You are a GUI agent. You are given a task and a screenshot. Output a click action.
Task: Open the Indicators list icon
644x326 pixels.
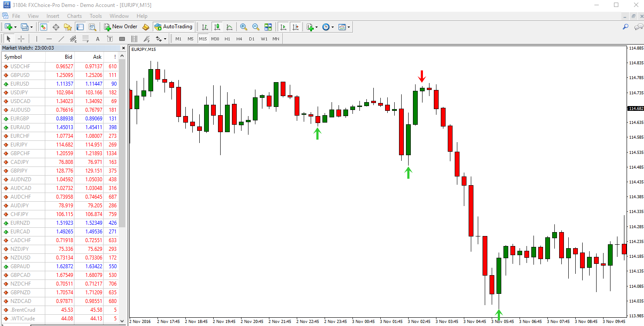pos(310,27)
